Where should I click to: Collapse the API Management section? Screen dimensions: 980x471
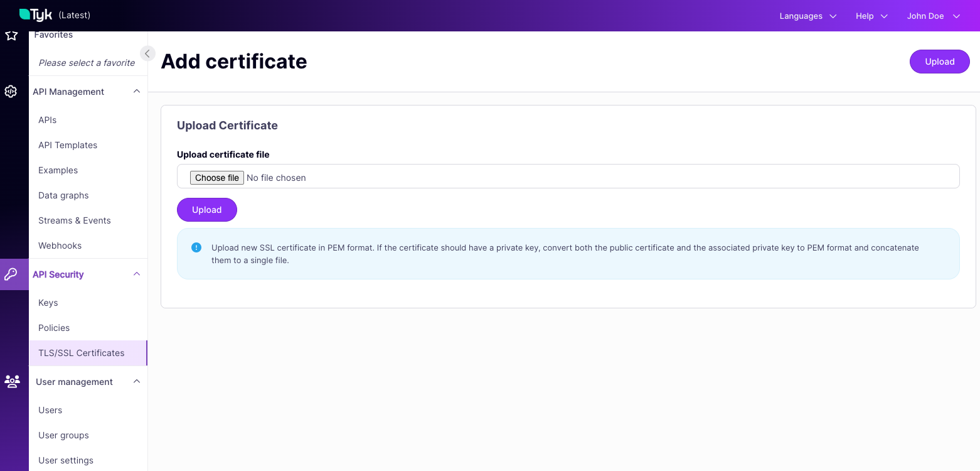tap(137, 91)
